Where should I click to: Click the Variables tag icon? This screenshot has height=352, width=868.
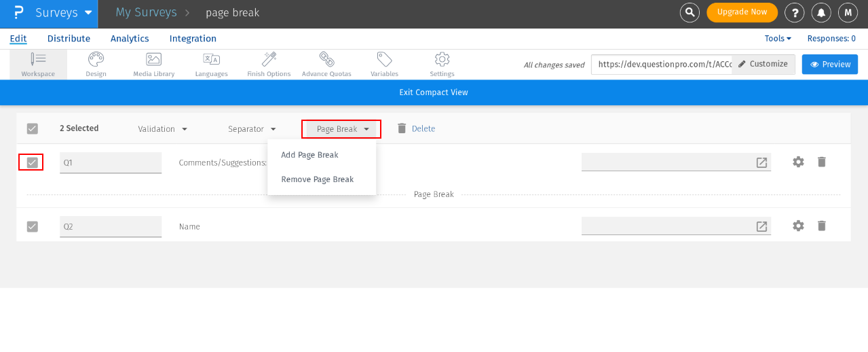pos(384,60)
